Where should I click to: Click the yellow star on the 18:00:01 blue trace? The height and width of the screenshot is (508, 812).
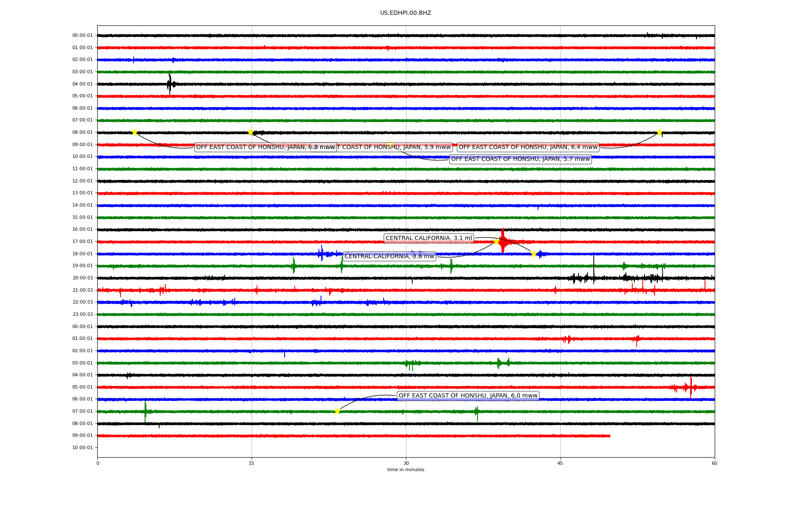[x=534, y=254]
